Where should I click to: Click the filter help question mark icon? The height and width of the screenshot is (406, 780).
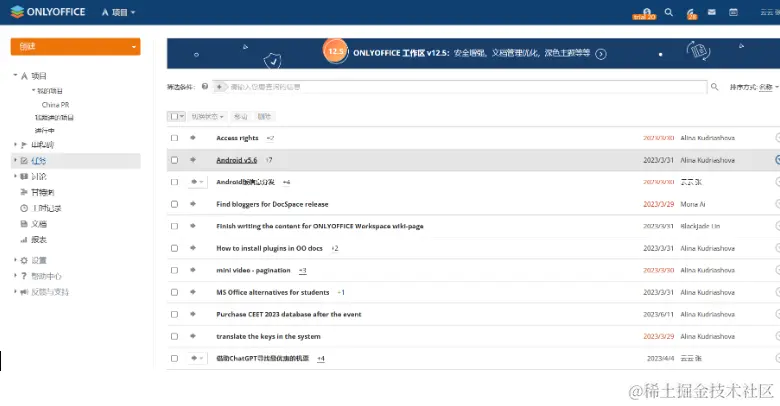coord(204,87)
